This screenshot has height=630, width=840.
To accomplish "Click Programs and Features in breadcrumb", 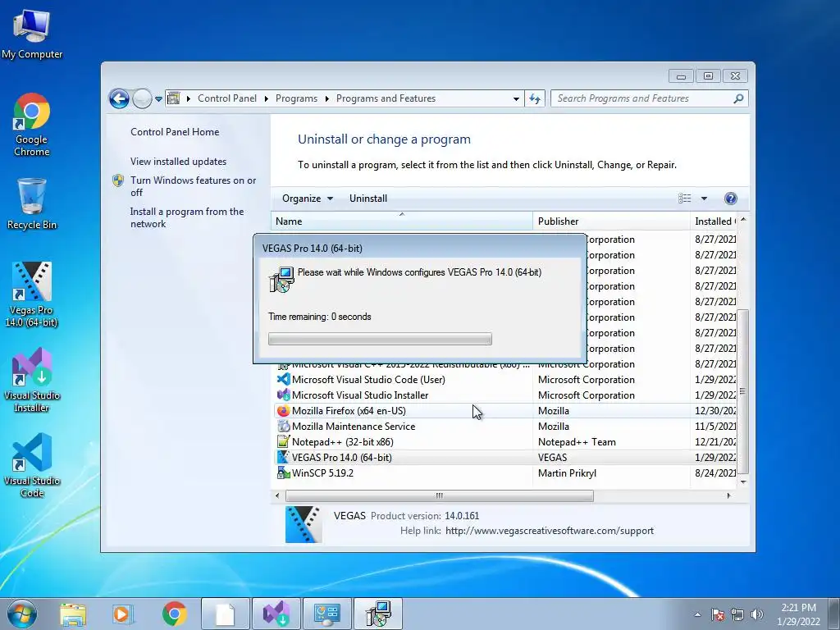I will [x=386, y=98].
